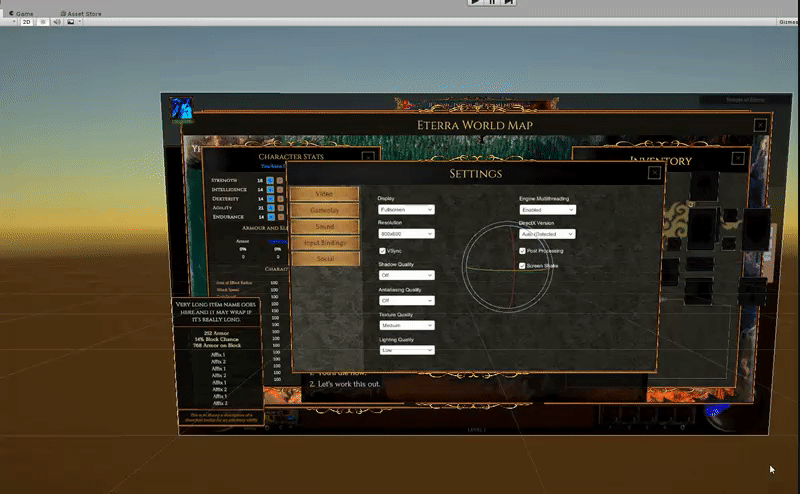Click the Strength stat label

click(224, 181)
